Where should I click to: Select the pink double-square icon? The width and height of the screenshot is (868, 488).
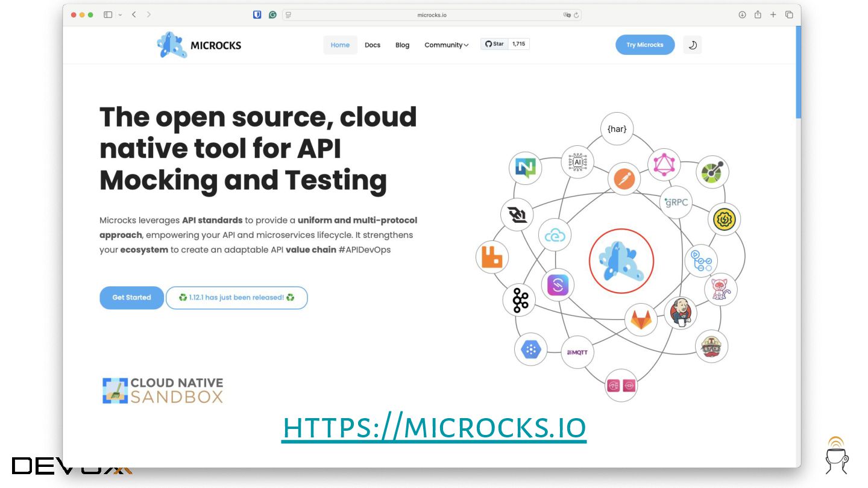tap(621, 385)
